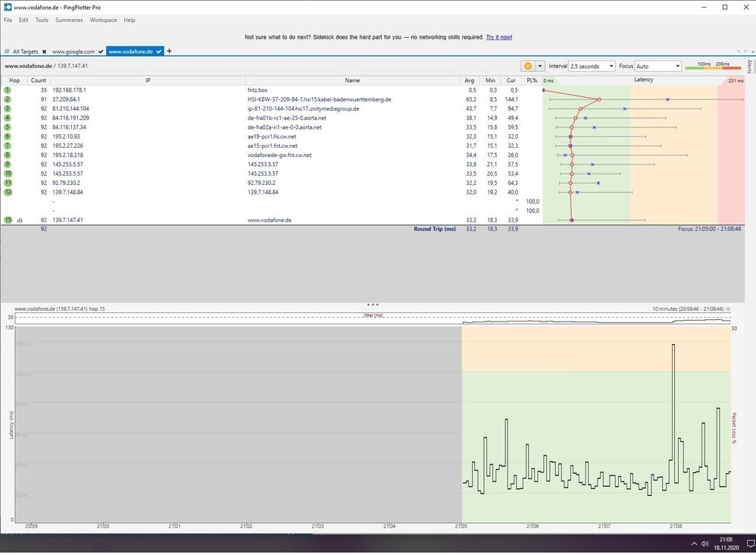Image resolution: width=756 pixels, height=555 pixels.
Task: Click the latency color scale legend
Action: click(713, 66)
